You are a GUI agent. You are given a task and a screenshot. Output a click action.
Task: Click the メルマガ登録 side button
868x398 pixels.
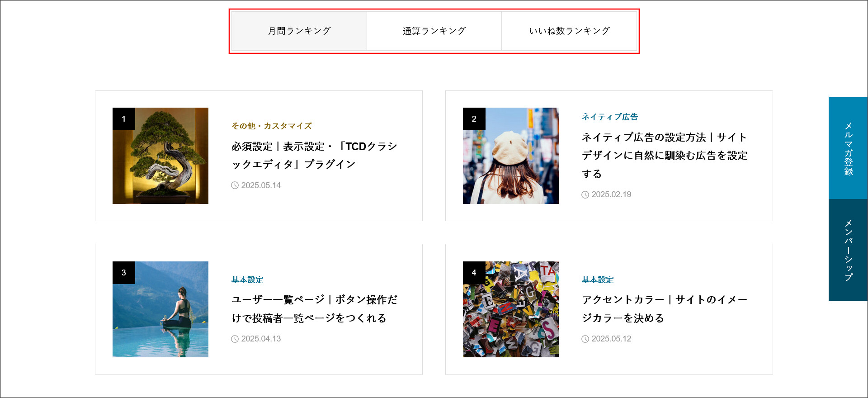tap(848, 148)
